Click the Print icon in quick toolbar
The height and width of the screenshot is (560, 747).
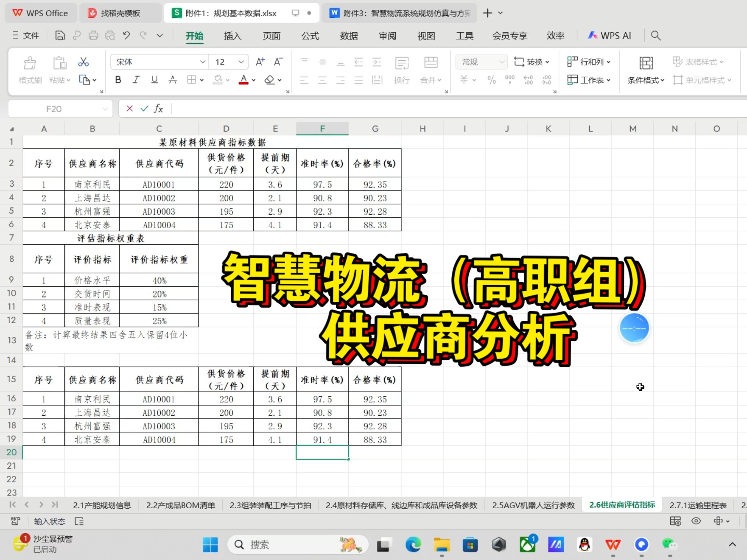click(93, 36)
